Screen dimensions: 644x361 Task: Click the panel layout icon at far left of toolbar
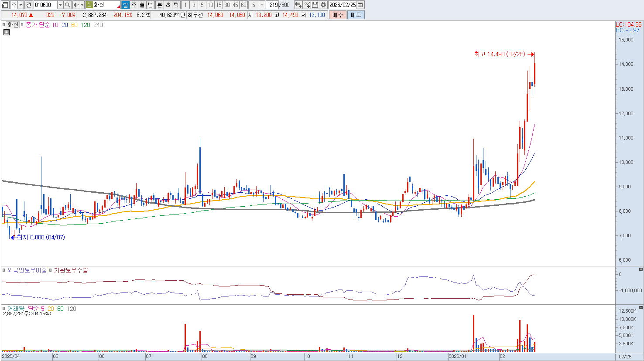click(x=5, y=5)
